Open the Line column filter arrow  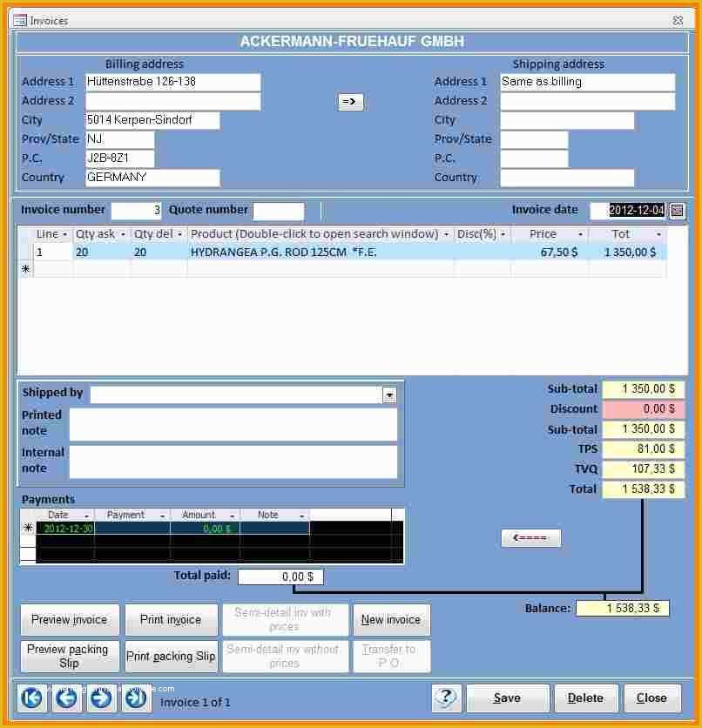(x=65, y=234)
